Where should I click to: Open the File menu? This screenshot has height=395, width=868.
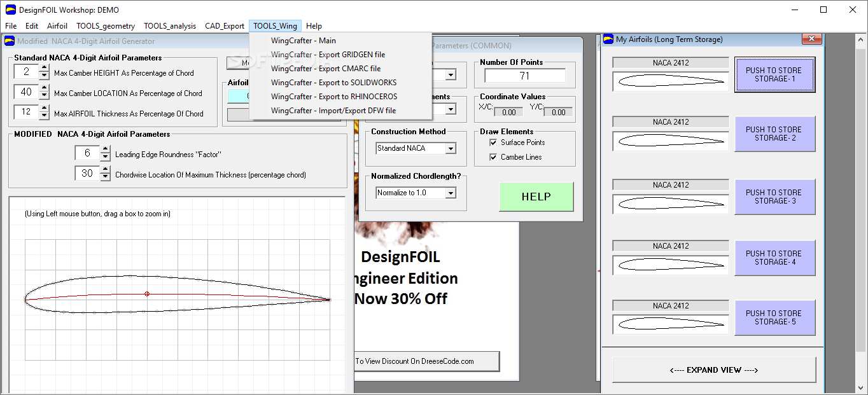tap(11, 26)
